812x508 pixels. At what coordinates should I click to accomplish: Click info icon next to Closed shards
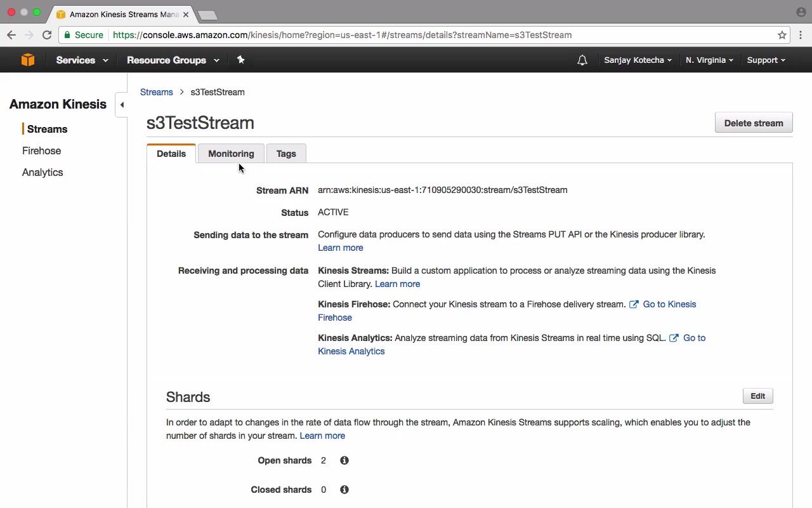pos(344,490)
